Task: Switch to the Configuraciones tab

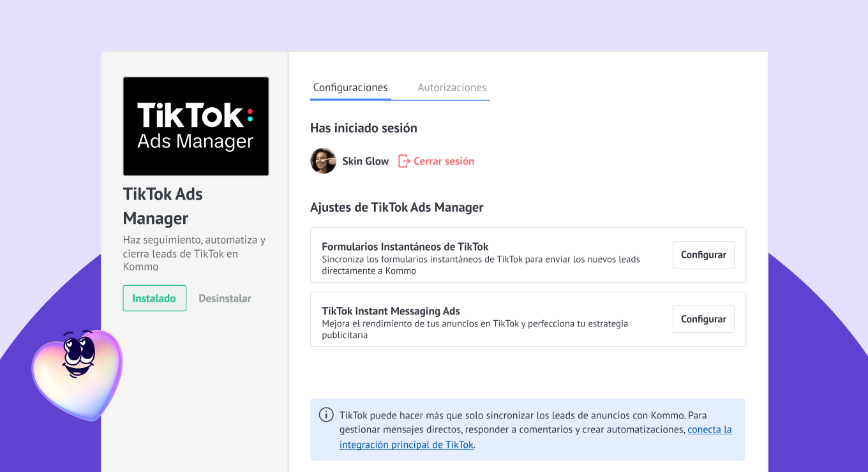Action: click(350, 87)
